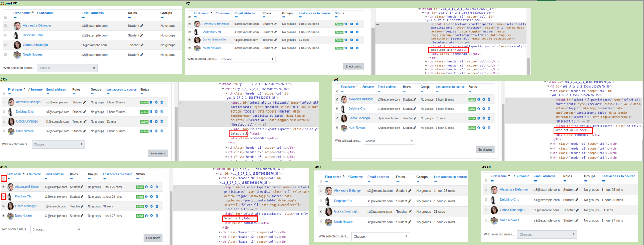This screenshot has height=245, width=644.
Task: Open 'Choose...' dropdown in panel #7
Action: pos(247,59)
